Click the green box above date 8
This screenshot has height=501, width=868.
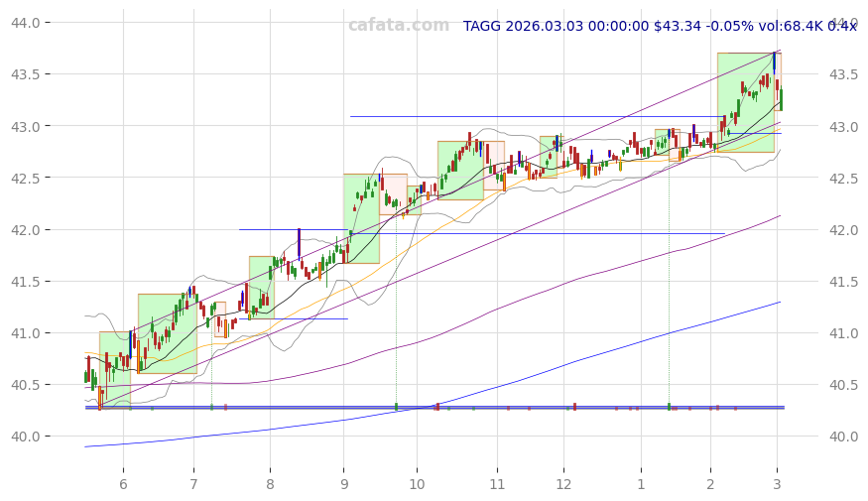(x=261, y=286)
